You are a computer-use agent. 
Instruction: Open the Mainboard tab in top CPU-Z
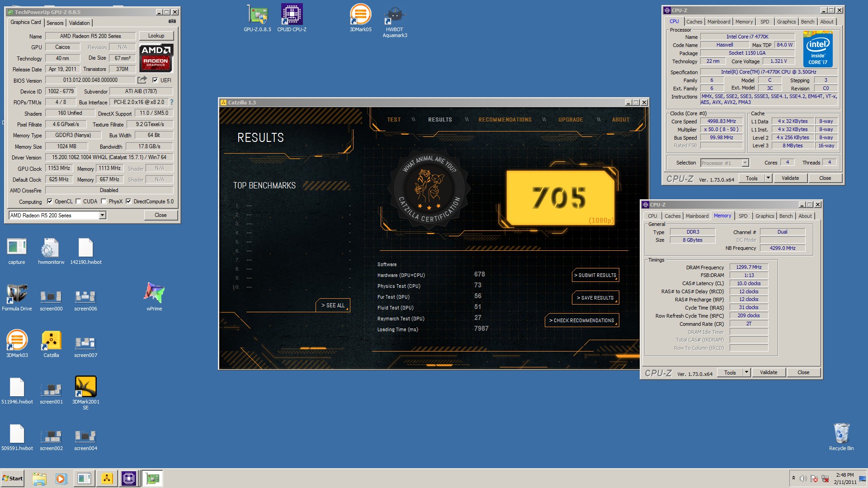[719, 22]
